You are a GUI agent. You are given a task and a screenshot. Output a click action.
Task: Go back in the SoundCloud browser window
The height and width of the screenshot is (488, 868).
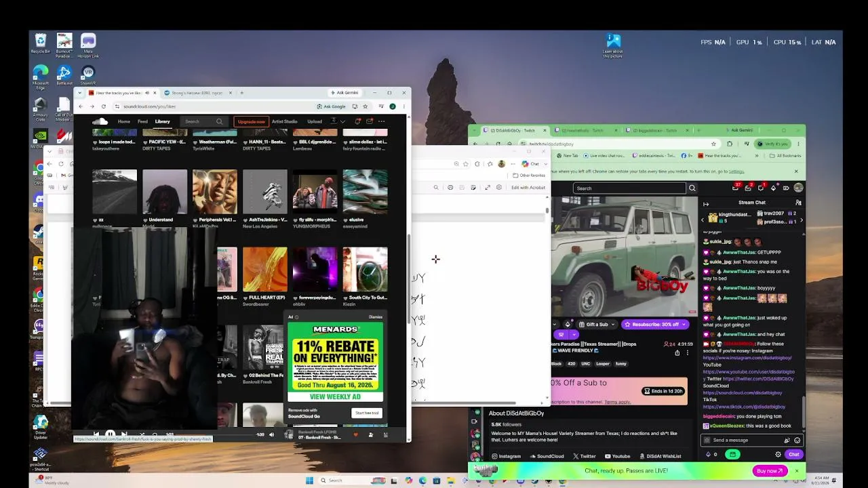81,106
